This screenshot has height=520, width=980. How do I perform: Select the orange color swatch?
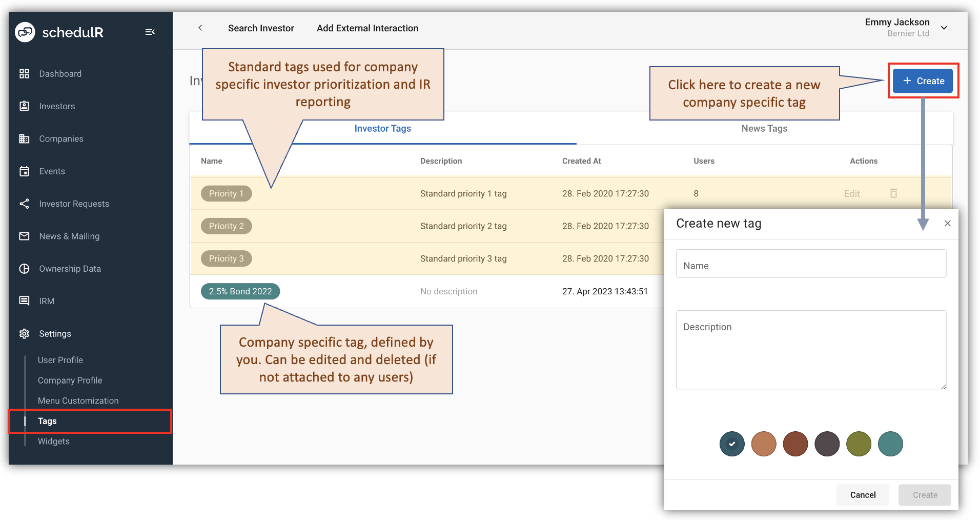[x=763, y=444]
